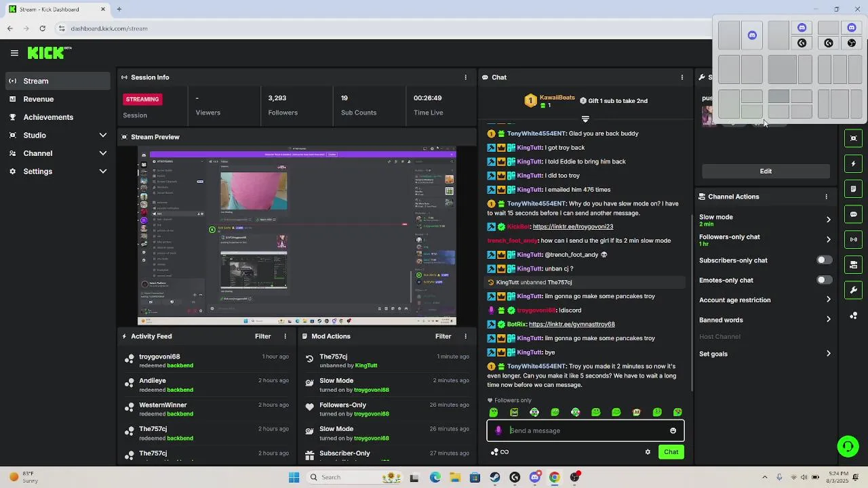Click the '3,293' followers count
The width and height of the screenshot is (868, 488).
click(x=277, y=98)
